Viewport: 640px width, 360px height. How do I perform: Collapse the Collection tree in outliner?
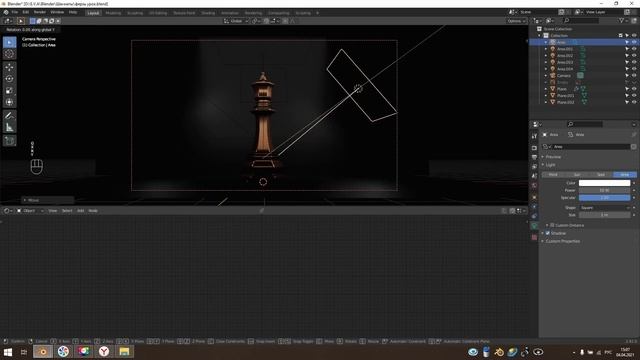539,36
